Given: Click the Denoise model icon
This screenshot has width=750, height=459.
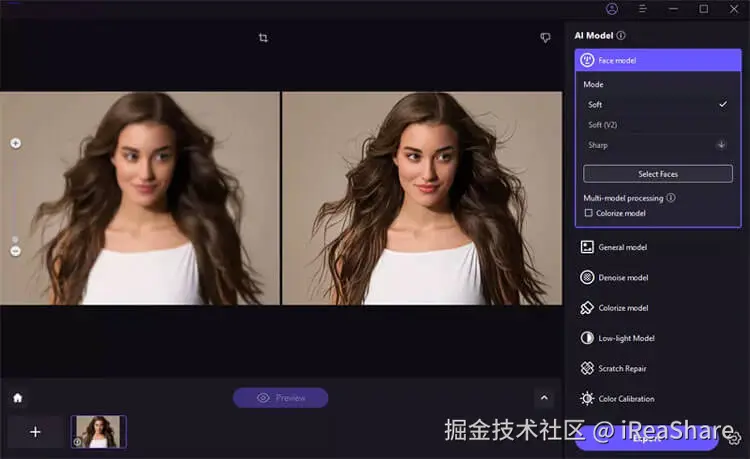Looking at the screenshot, I should [x=587, y=277].
